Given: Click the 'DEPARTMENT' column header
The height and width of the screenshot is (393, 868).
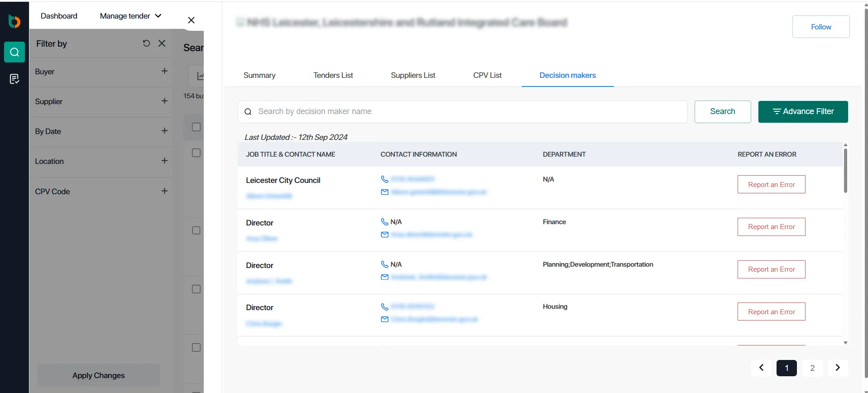Looking at the screenshot, I should tap(564, 154).
